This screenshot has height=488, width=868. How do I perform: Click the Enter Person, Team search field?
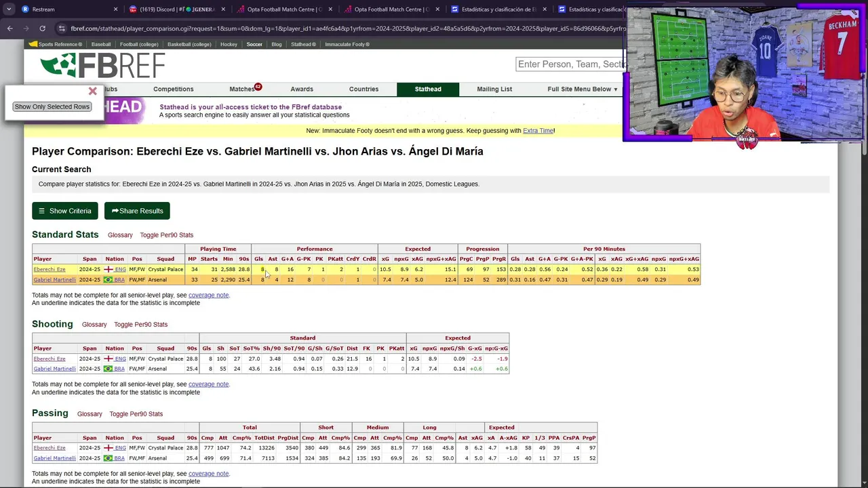(571, 64)
